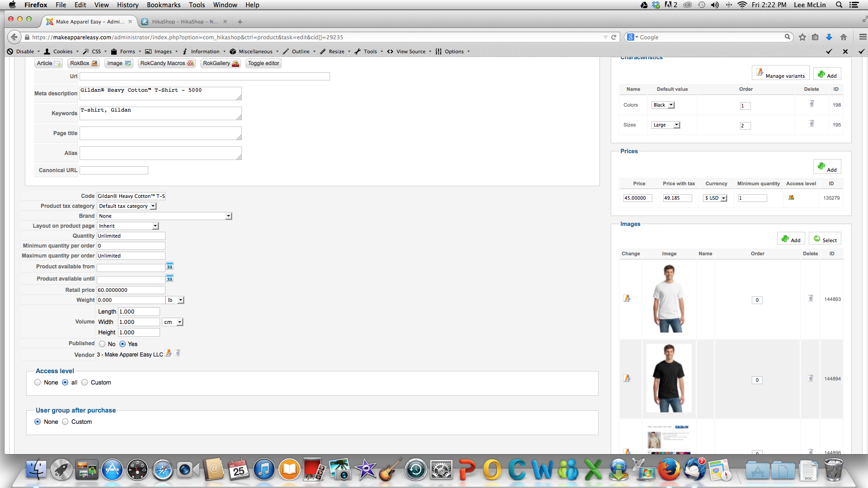Image resolution: width=868 pixels, height=488 pixels.
Task: Click the Manage variants button
Action: [781, 73]
